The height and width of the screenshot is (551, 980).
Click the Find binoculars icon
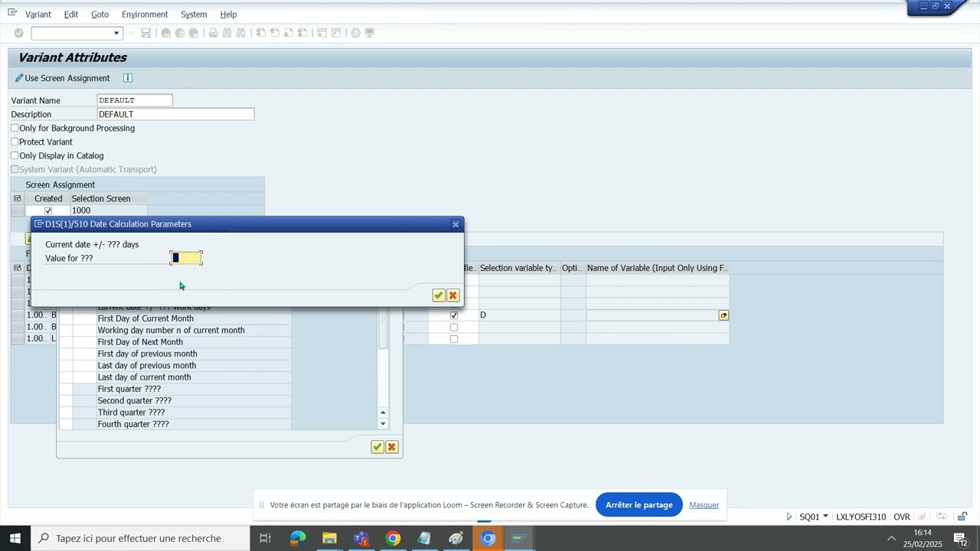coord(227,33)
